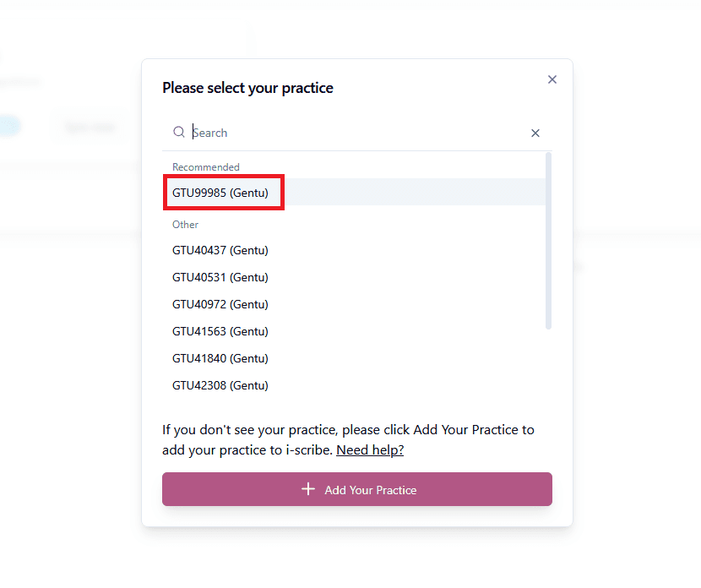Click the blurred blue pill behind dialog

tap(10, 126)
